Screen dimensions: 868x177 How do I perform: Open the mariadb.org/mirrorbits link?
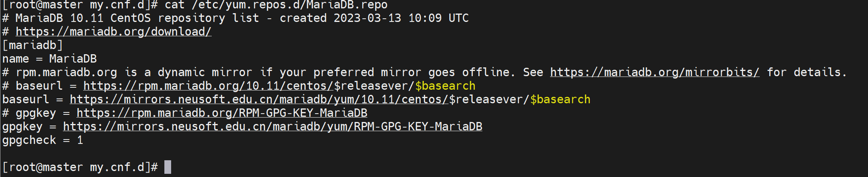click(654, 73)
